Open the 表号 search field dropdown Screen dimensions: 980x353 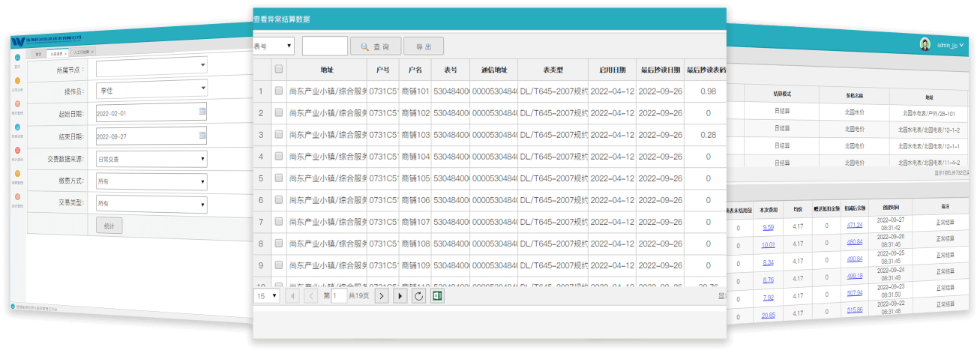274,46
